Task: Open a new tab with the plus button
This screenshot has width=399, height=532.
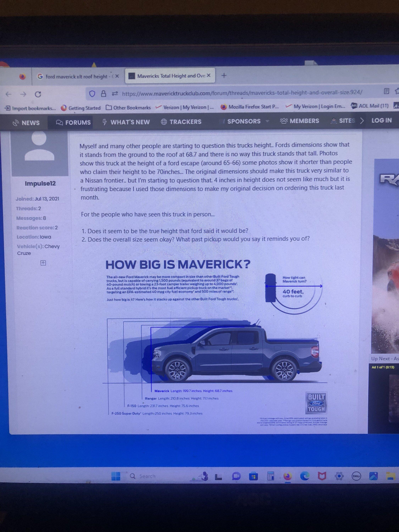Action: point(224,76)
